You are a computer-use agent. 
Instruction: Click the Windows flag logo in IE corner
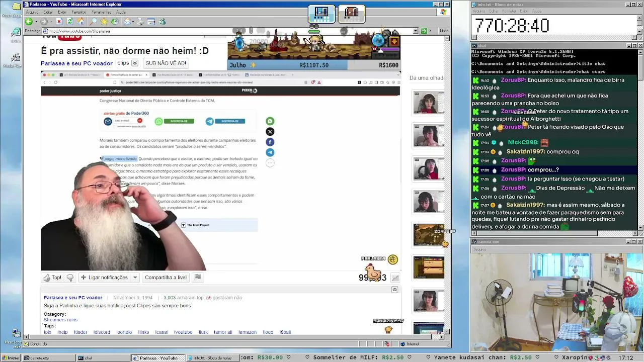click(x=443, y=12)
